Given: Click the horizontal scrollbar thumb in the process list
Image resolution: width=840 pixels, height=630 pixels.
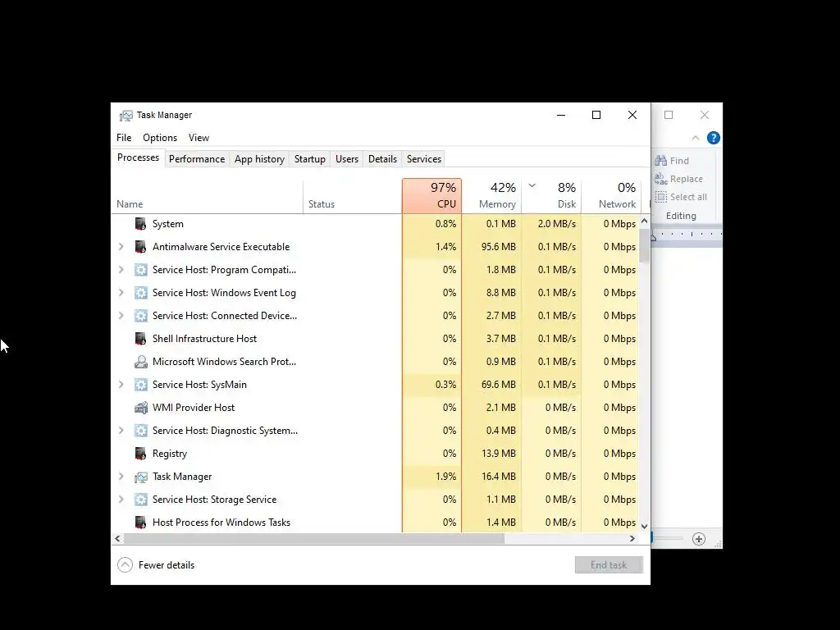Looking at the screenshot, I should point(314,539).
